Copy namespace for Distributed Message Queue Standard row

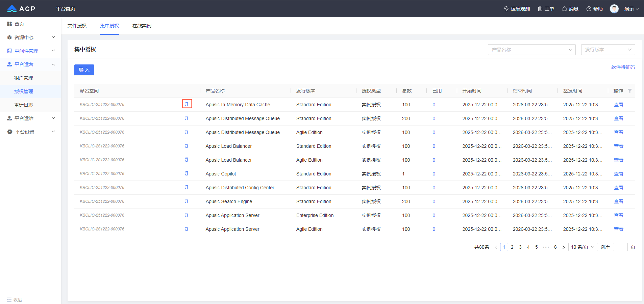187,118
